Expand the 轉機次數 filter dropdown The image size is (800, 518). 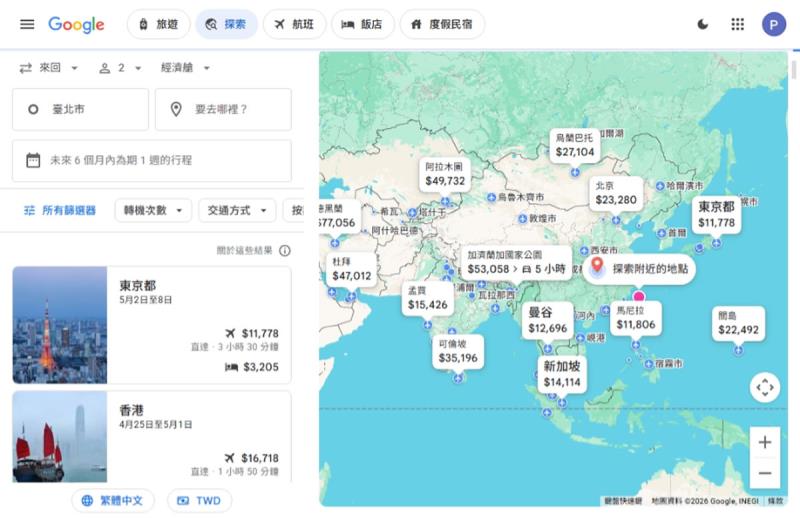(153, 210)
